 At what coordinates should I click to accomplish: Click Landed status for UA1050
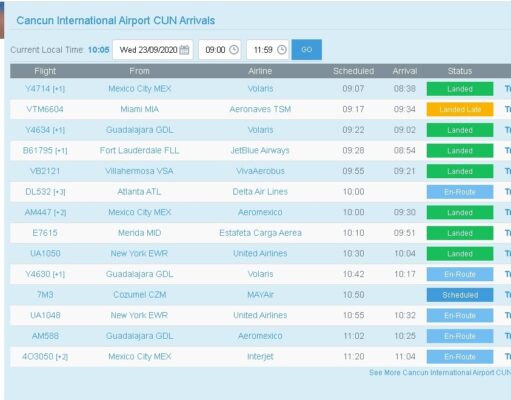point(460,254)
